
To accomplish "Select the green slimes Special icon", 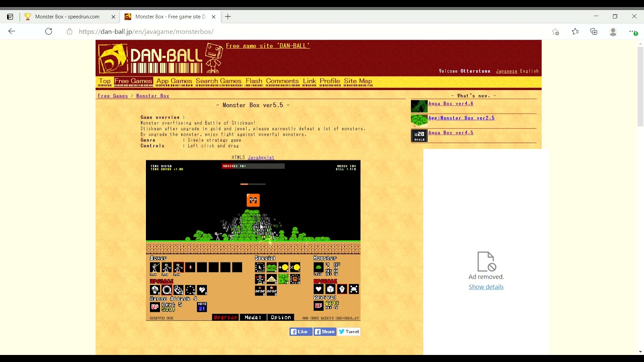I will (x=272, y=267).
